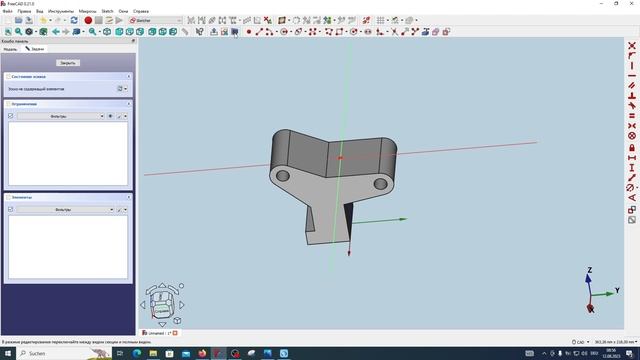Click the Coincident constraint icon
This screenshot has width=640, height=360.
(x=632, y=46)
